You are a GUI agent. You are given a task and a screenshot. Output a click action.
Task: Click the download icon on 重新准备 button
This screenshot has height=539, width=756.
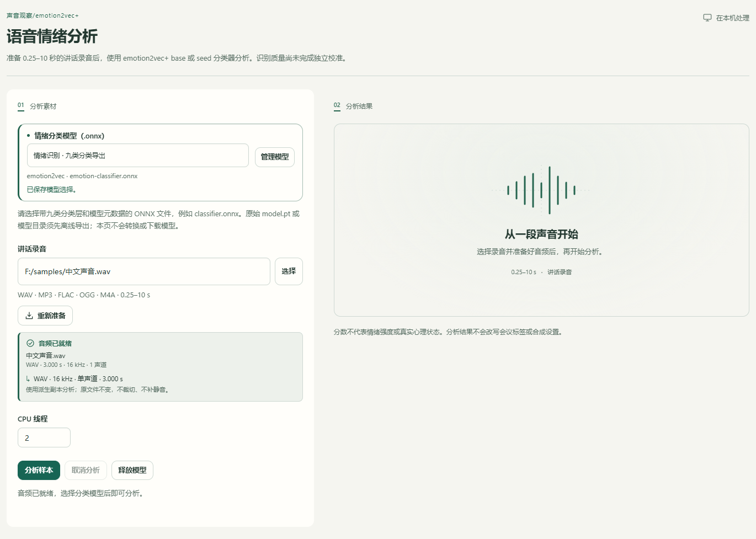pos(29,316)
